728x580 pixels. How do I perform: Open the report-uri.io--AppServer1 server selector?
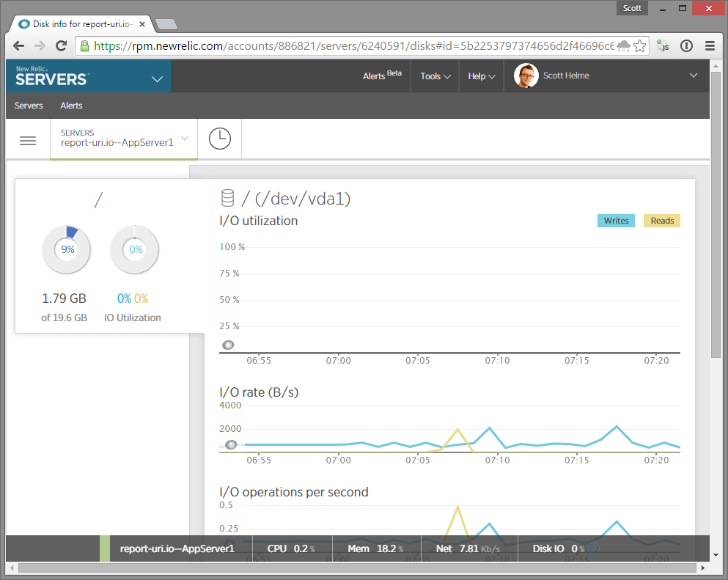click(124, 139)
